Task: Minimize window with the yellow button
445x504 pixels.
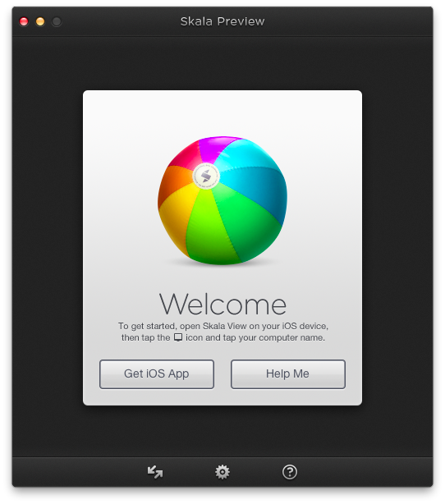Action: 40,21
